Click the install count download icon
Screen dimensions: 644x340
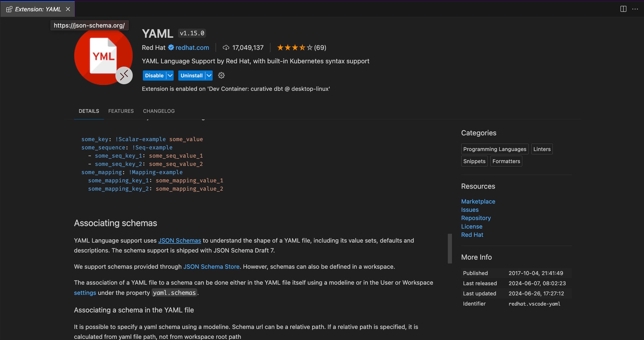point(226,47)
